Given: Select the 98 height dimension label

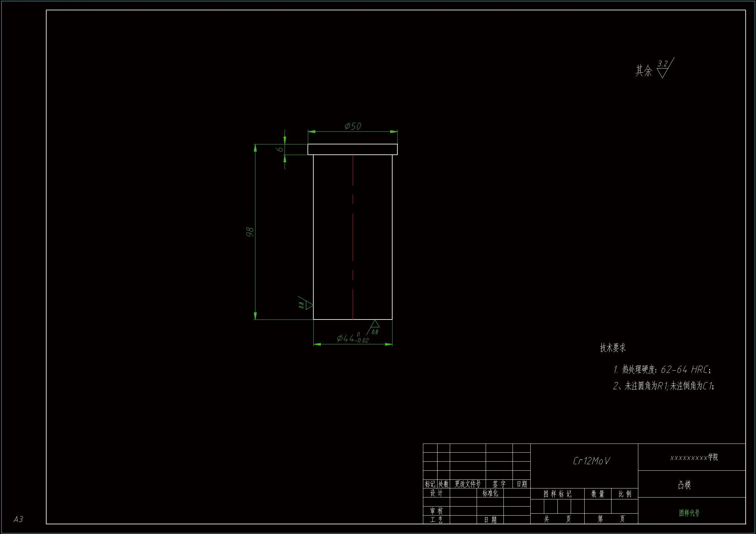Looking at the screenshot, I should tap(250, 232).
